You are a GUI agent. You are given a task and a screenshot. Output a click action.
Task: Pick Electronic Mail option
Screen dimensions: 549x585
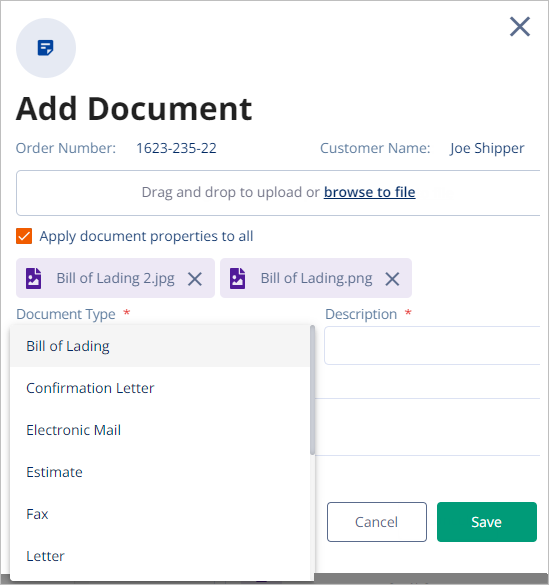click(x=160, y=430)
